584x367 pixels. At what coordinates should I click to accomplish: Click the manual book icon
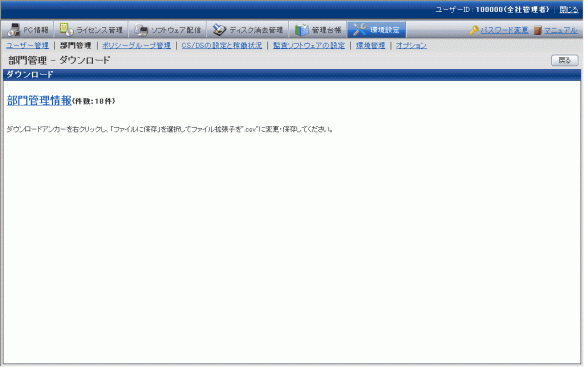(x=537, y=30)
